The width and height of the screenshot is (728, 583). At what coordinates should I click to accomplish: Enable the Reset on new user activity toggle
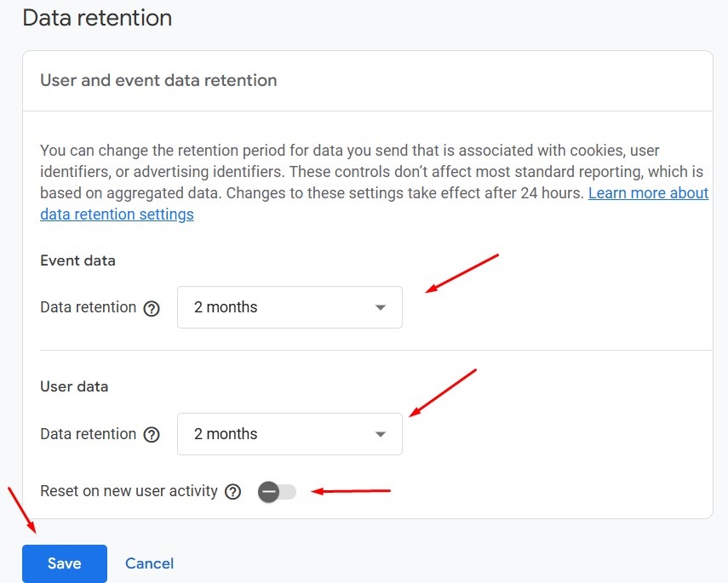tap(275, 491)
